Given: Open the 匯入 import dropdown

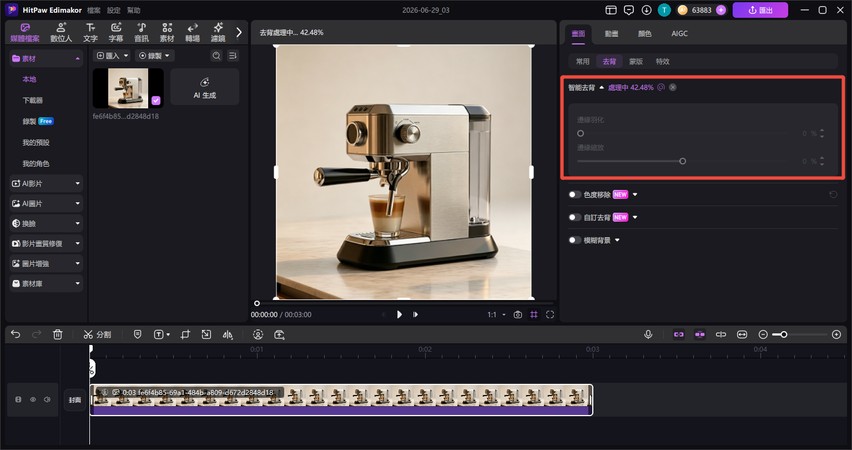Looking at the screenshot, I should (112, 55).
